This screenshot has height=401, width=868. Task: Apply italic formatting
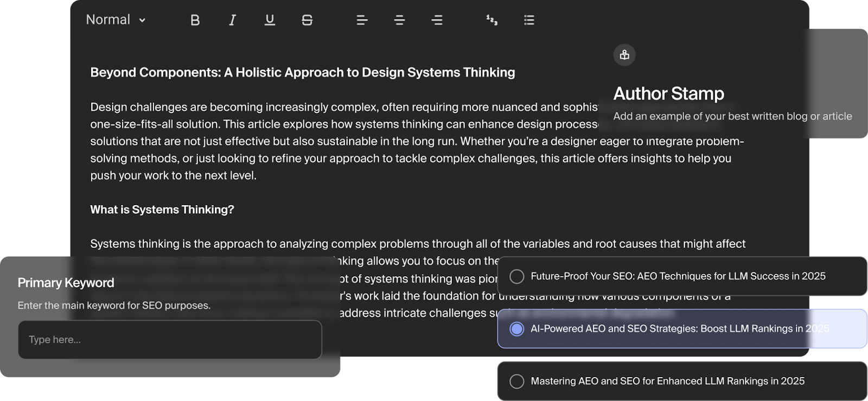click(x=232, y=20)
